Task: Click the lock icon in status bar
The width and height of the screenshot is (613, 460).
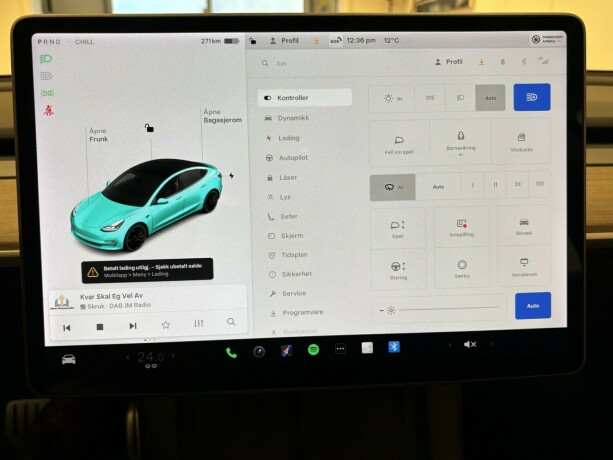Action: coord(253,41)
